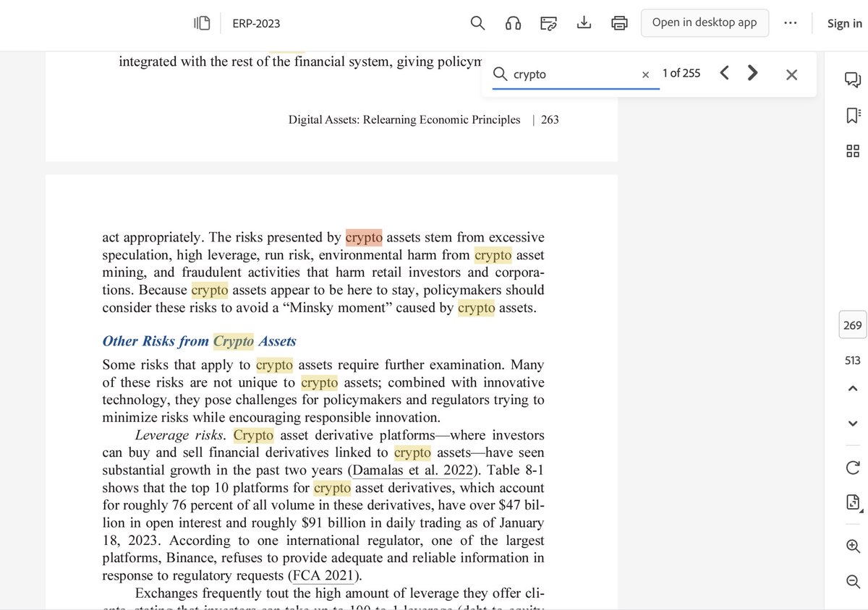Open the bookmarks panel
868x610 pixels.
pyautogui.click(x=854, y=114)
